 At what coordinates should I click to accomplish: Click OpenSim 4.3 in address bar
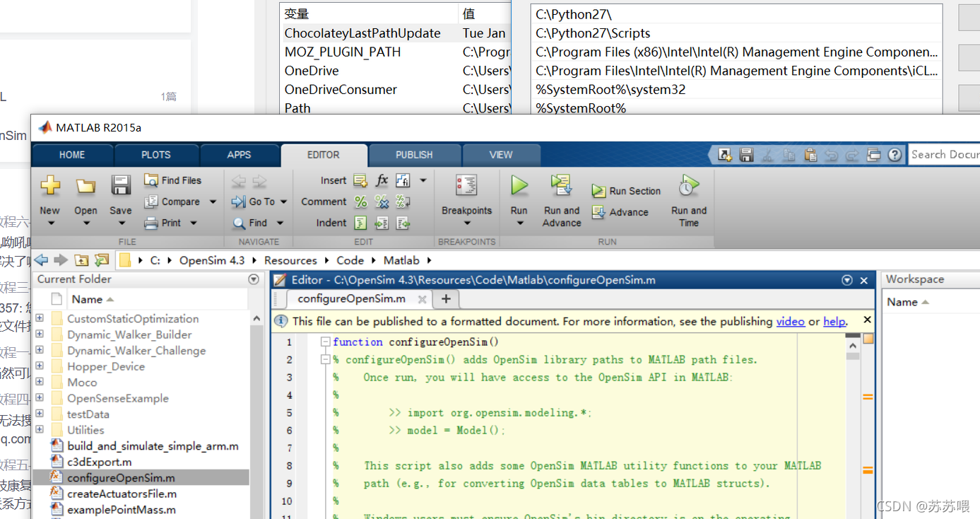pos(212,260)
